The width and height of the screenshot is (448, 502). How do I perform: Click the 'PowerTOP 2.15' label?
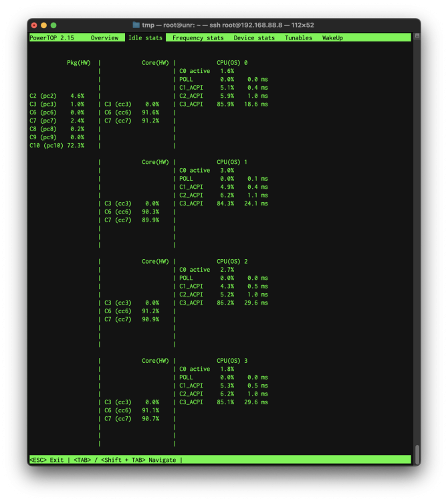(x=51, y=37)
